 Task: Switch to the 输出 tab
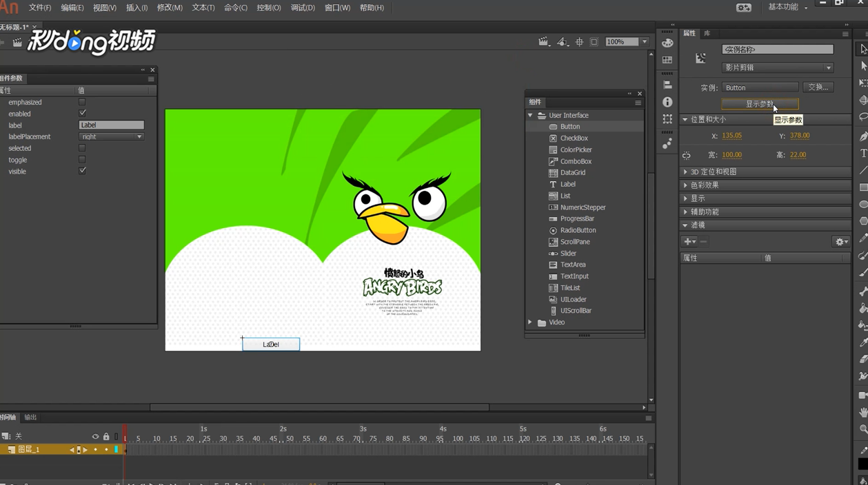click(x=30, y=417)
